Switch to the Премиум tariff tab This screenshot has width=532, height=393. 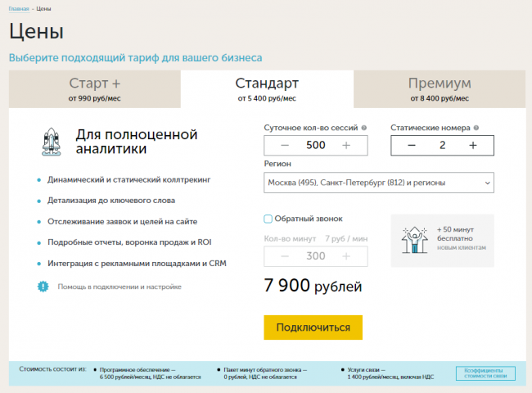[x=439, y=88]
